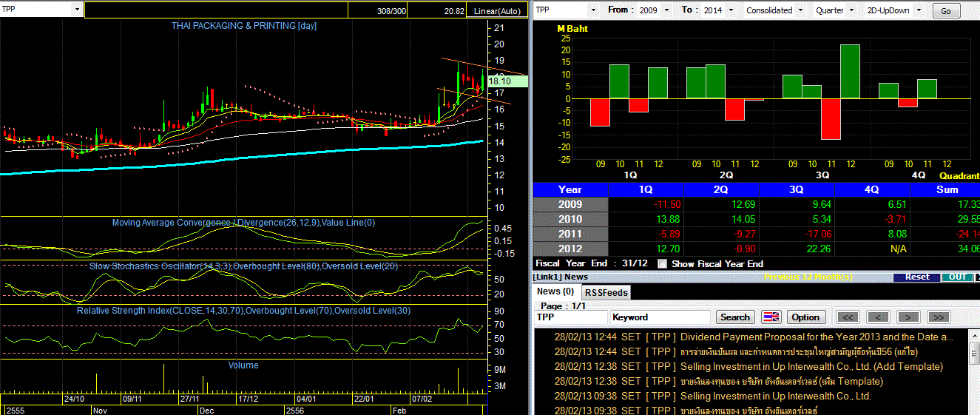The width and height of the screenshot is (980, 415).
Task: Click the Relative Strength Index indicator label
Action: click(x=243, y=311)
